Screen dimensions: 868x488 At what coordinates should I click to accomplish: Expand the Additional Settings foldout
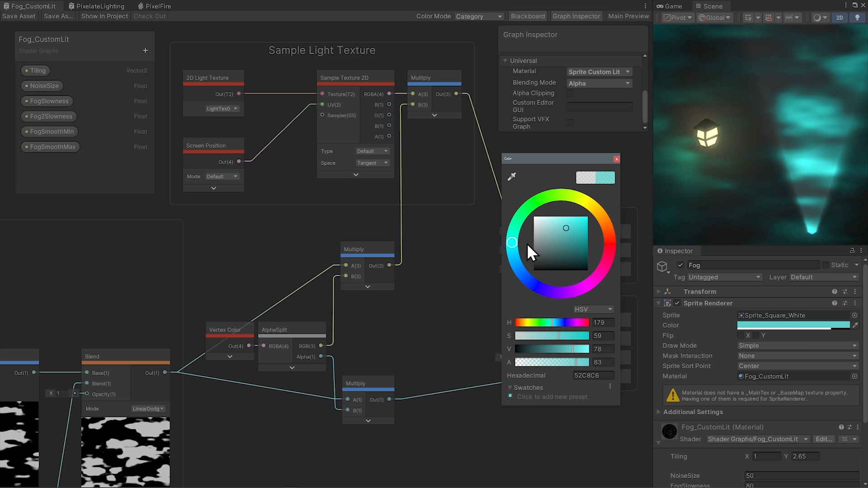click(x=659, y=412)
